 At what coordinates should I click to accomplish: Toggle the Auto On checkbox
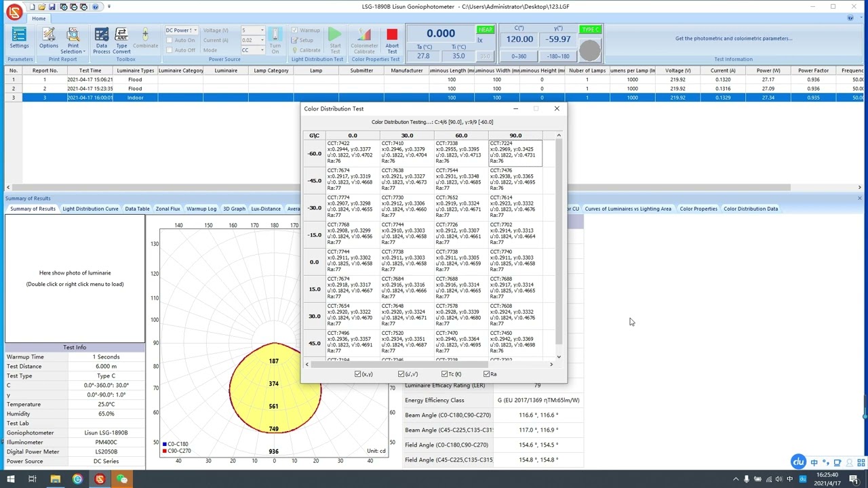[x=170, y=40]
